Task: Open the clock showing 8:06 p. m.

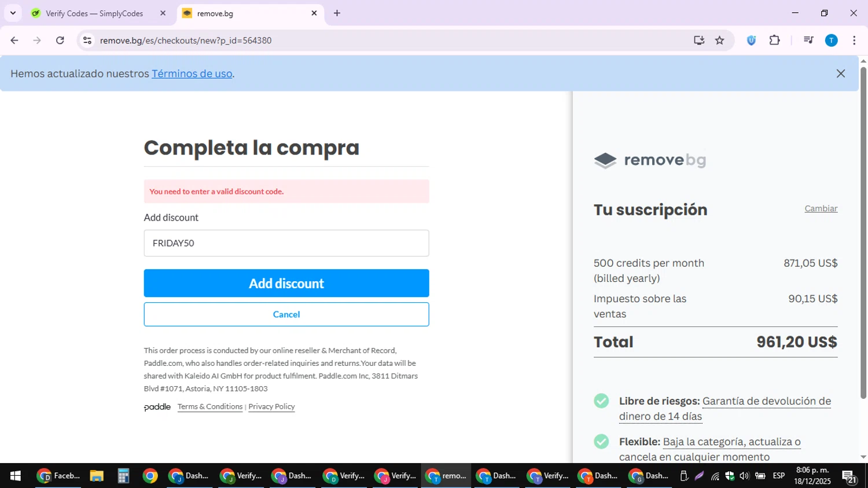Action: (812, 476)
